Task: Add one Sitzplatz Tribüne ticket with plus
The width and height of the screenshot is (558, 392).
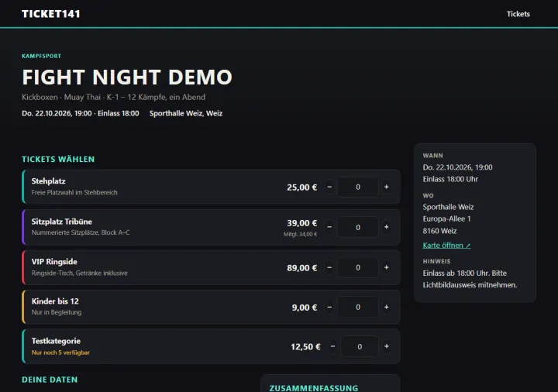Action: 386,227
